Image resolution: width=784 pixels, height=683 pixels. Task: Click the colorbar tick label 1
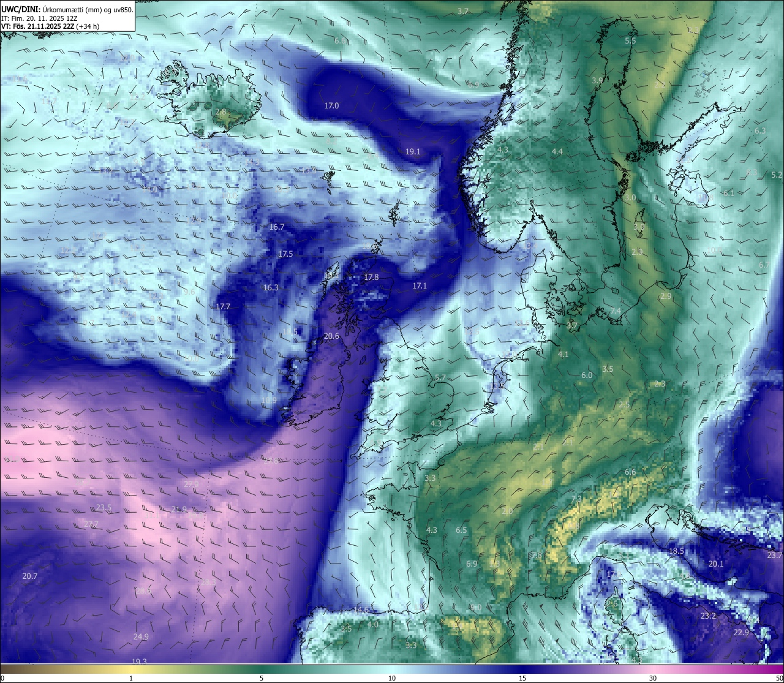click(x=131, y=678)
